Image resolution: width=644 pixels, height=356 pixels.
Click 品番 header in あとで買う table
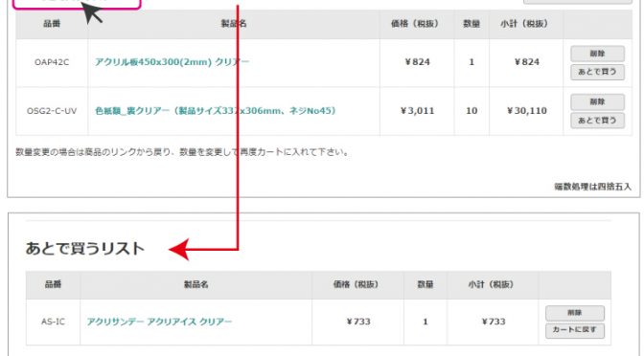(x=53, y=284)
